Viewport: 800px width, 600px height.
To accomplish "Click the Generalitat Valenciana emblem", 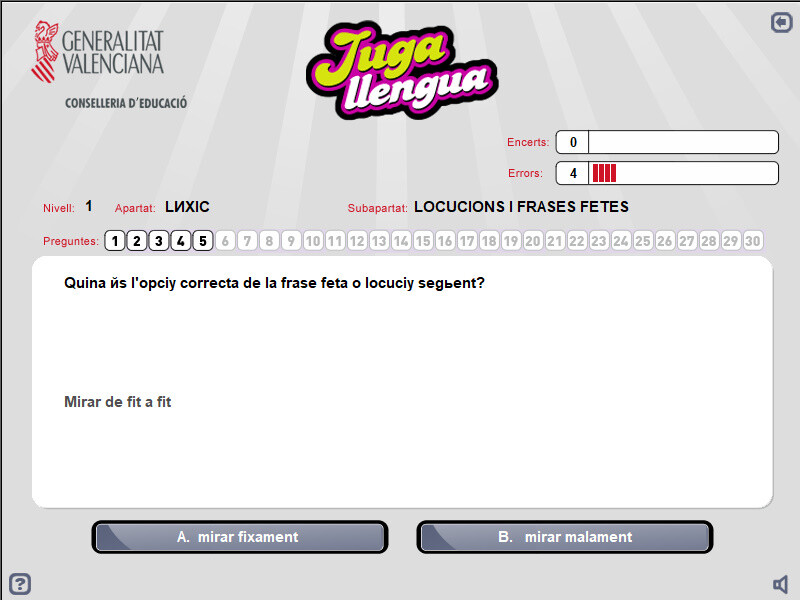I will 45,52.
